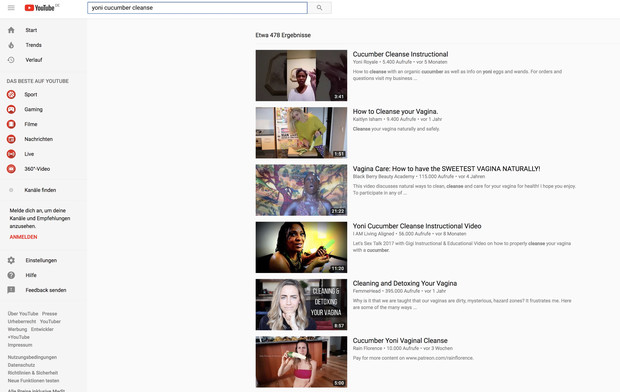Open Cucumber Cleanse Instructional video thumbnail

tap(301, 75)
